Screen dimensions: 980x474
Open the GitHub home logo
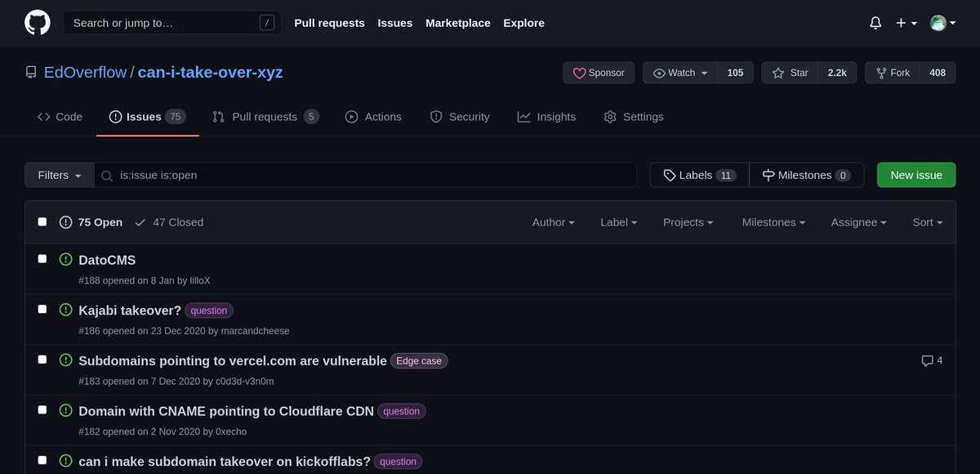coord(37,23)
